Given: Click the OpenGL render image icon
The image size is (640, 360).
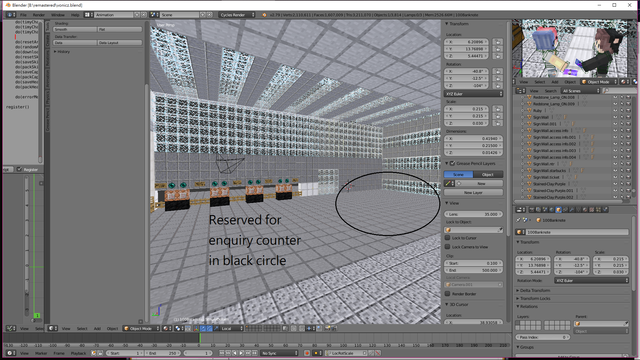Looking at the screenshot, I should click(327, 328).
